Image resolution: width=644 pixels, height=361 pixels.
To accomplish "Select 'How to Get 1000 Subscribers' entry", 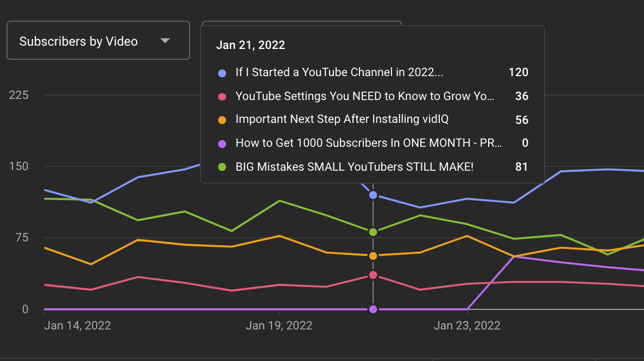I will click(x=372, y=143).
